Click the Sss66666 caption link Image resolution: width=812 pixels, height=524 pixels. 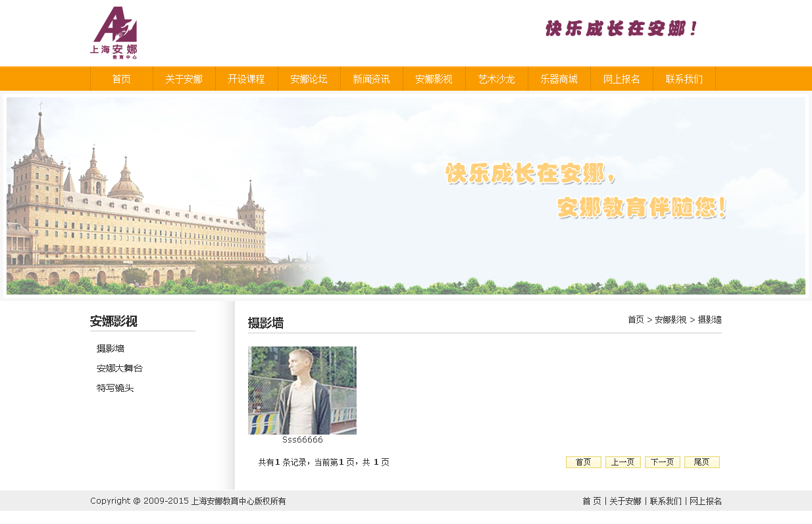(x=302, y=440)
